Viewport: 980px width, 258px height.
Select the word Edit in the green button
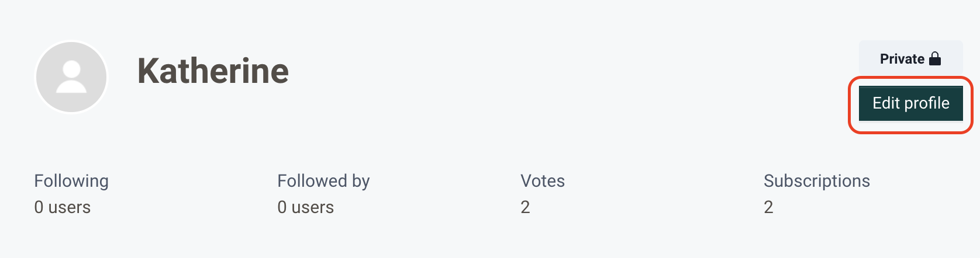886,103
